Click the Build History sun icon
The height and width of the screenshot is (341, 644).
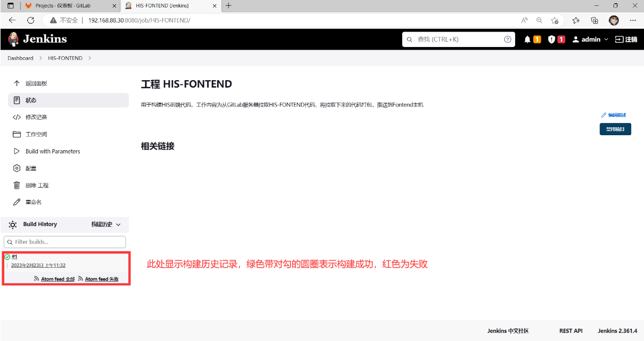pos(13,224)
